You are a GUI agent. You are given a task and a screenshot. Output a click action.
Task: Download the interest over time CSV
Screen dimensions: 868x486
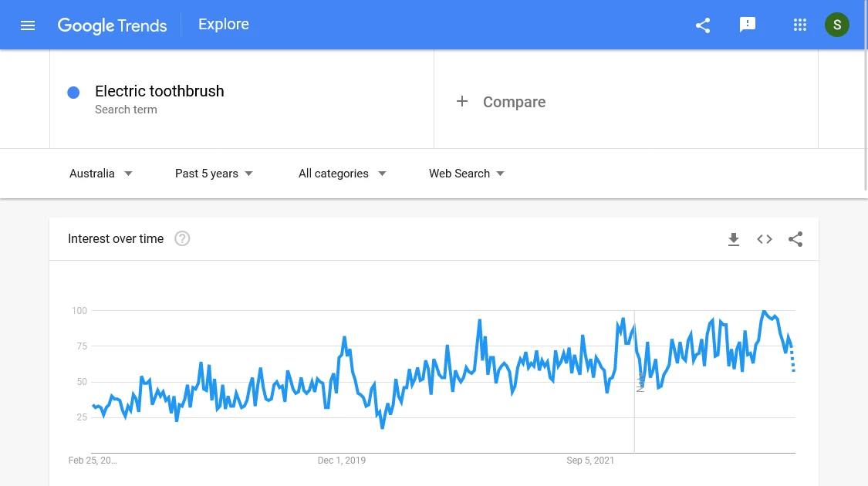tap(734, 239)
